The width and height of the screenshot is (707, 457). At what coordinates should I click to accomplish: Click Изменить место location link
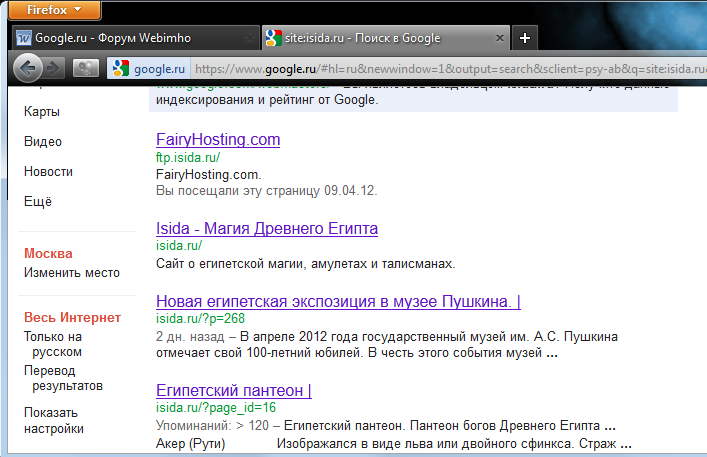click(x=72, y=273)
